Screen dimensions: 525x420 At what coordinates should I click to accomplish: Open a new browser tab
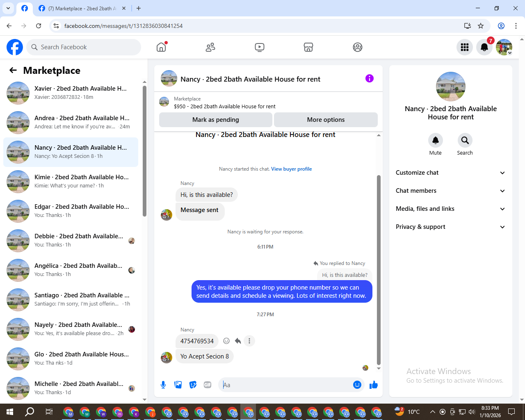pyautogui.click(x=139, y=8)
